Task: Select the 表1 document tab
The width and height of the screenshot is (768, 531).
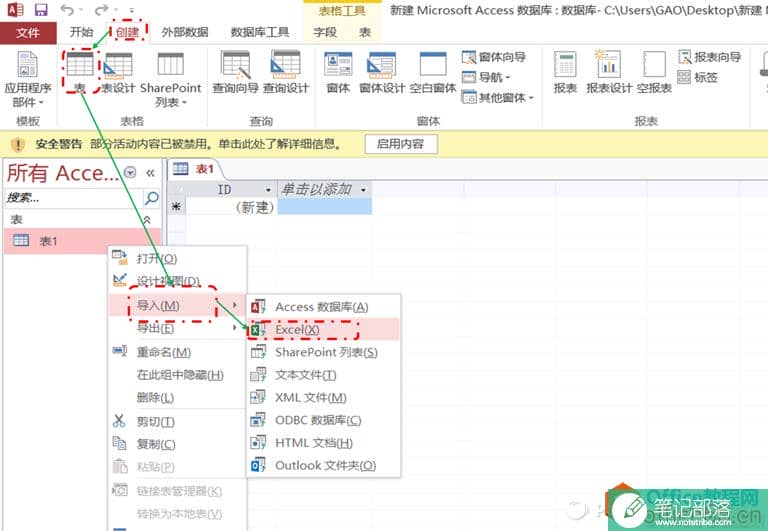Action: click(194, 169)
